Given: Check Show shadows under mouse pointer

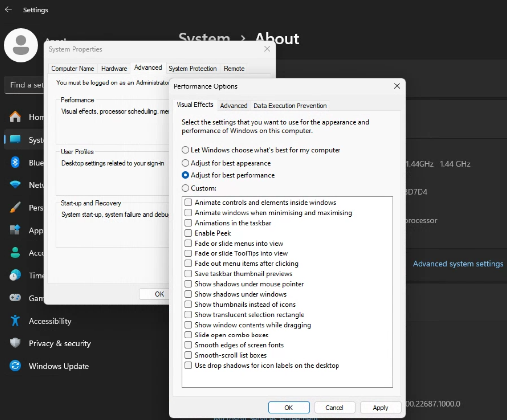Looking at the screenshot, I should point(188,284).
